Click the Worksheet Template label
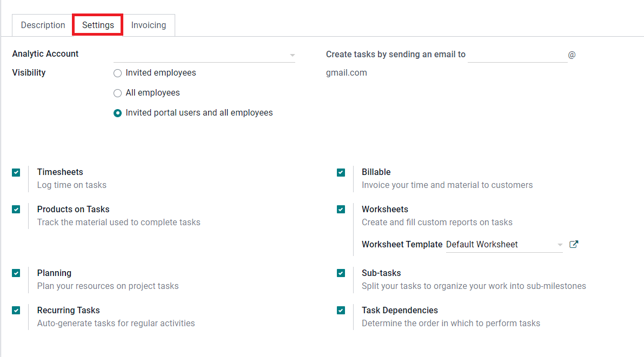This screenshot has height=357, width=644. pyautogui.click(x=402, y=245)
